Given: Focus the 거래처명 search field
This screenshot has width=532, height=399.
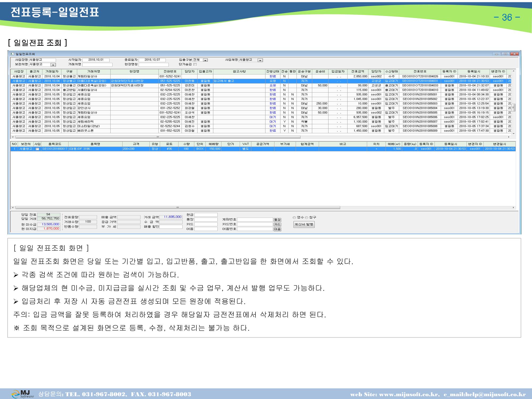Looking at the screenshot, I should (x=97, y=65).
